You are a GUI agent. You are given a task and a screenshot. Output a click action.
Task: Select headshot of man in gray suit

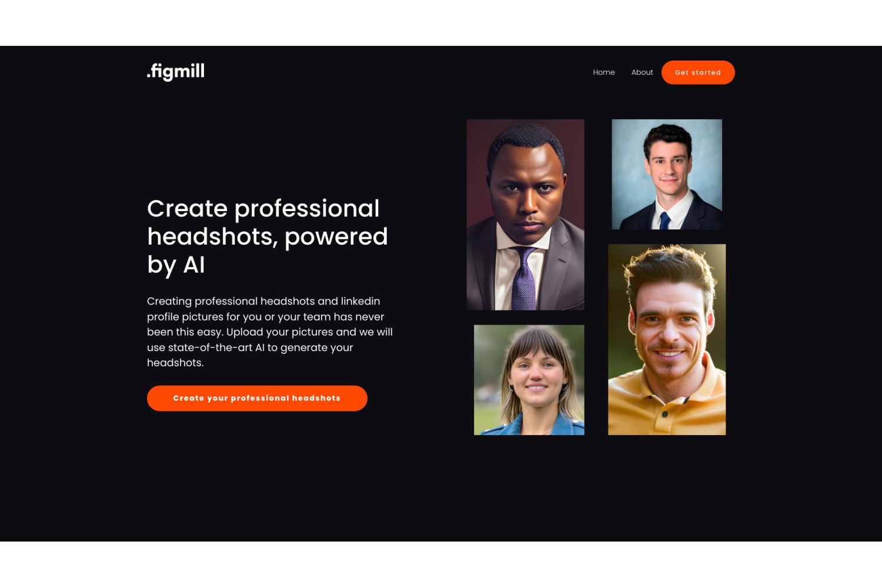click(x=526, y=215)
